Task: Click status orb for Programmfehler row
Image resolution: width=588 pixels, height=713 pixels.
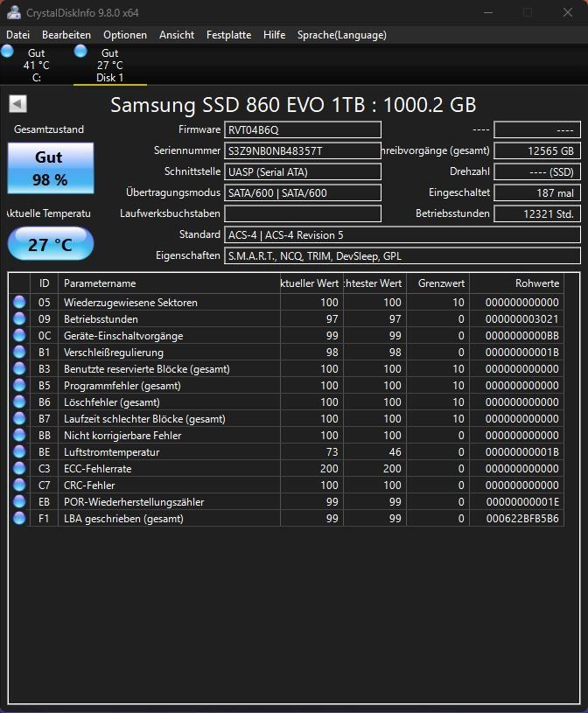Action: tap(19, 385)
